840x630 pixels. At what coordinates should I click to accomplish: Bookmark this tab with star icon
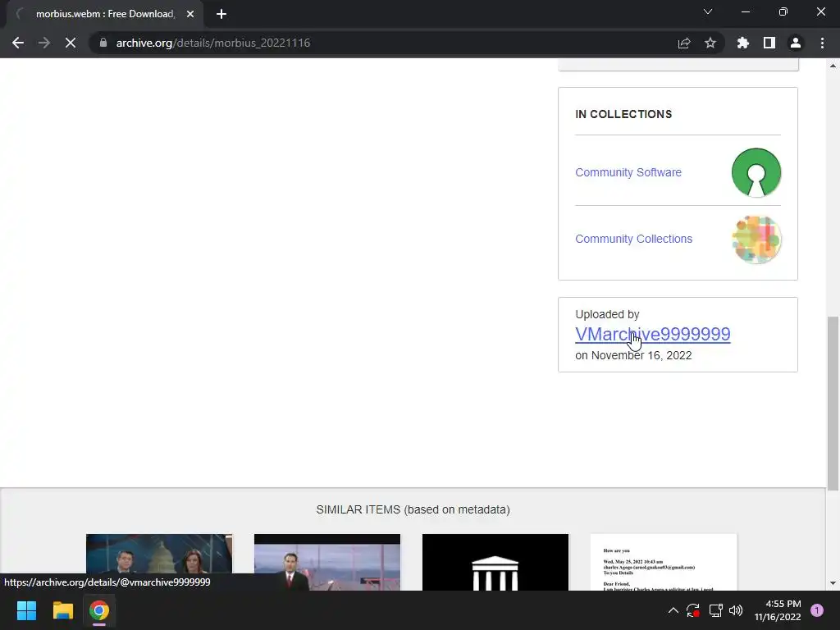710,43
